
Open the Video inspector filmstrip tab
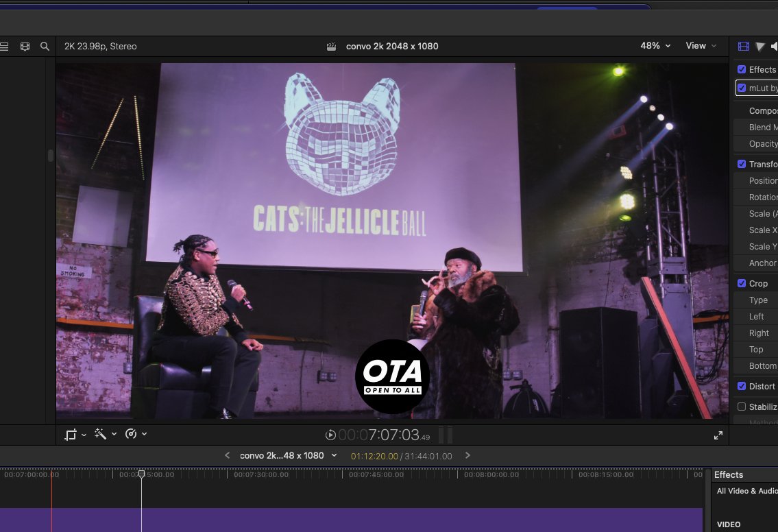tap(743, 46)
